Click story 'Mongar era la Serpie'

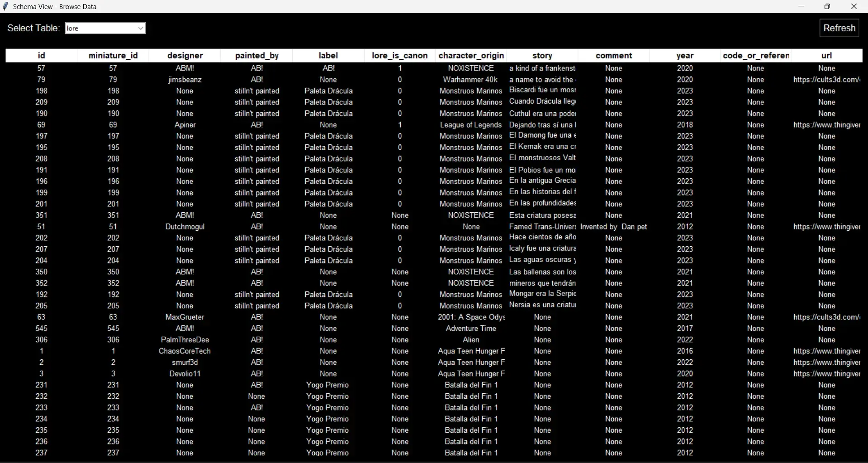point(542,294)
